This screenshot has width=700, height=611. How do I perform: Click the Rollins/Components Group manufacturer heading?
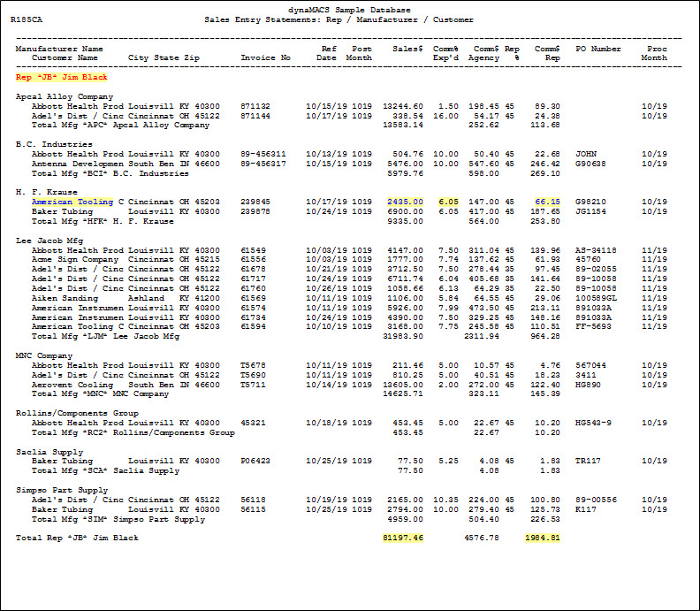77,414
